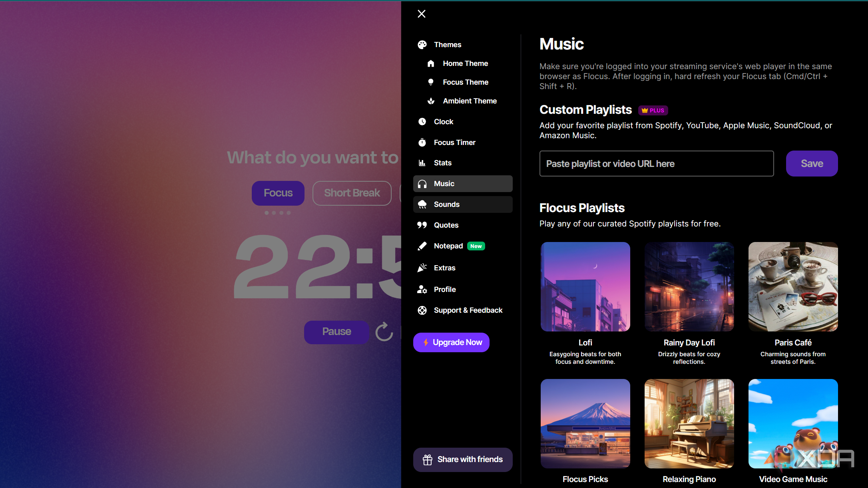Select the Music menu item
868x488 pixels.
(x=463, y=184)
